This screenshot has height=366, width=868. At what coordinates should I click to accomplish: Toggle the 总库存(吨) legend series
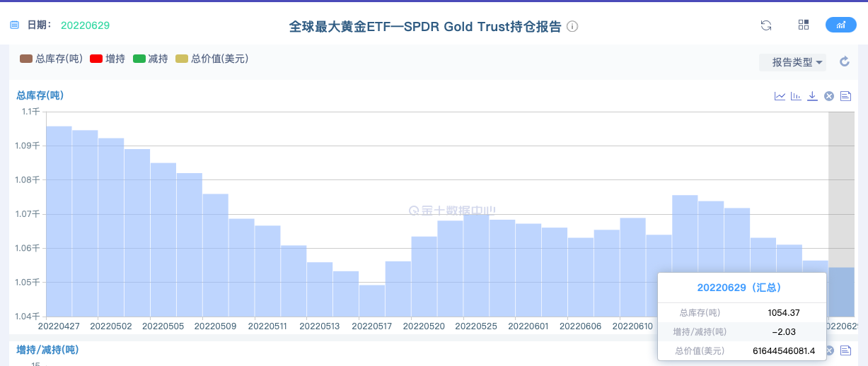pos(52,59)
